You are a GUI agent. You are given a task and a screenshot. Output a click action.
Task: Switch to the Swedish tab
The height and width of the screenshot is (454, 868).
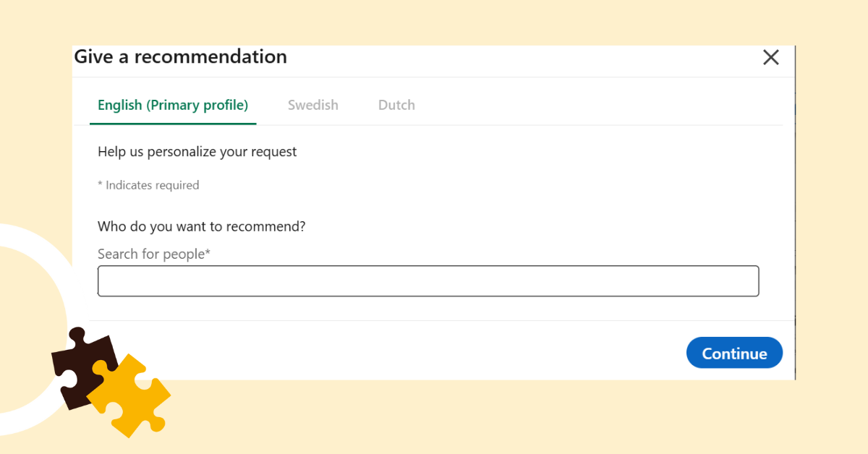[x=313, y=106]
